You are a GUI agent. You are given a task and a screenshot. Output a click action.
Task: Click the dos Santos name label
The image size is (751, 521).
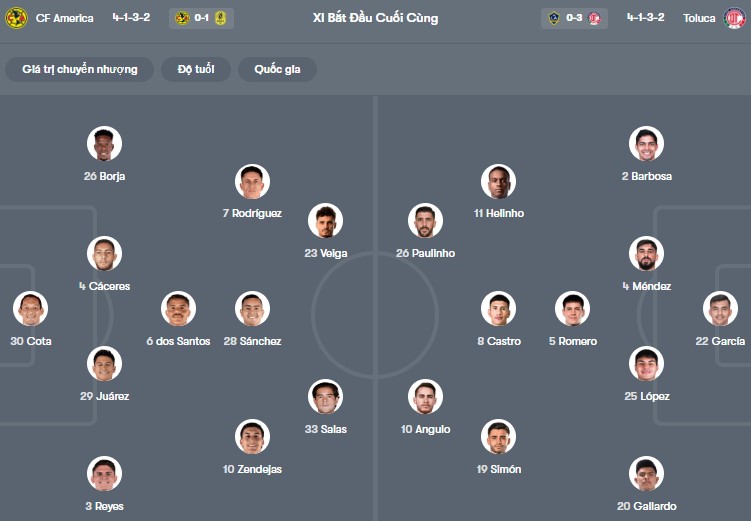point(178,341)
